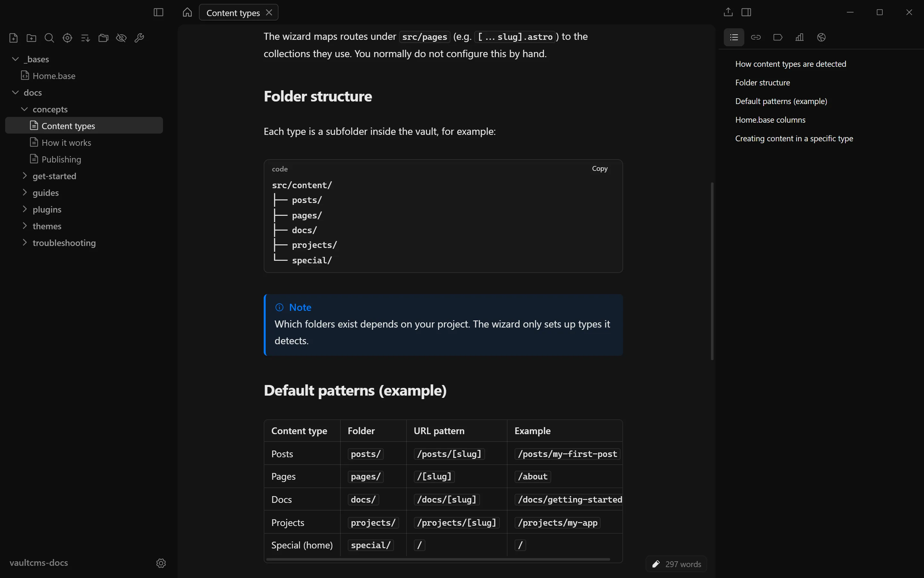Toggle the left sidebar panel icon
The height and width of the screenshot is (578, 924).
point(158,12)
